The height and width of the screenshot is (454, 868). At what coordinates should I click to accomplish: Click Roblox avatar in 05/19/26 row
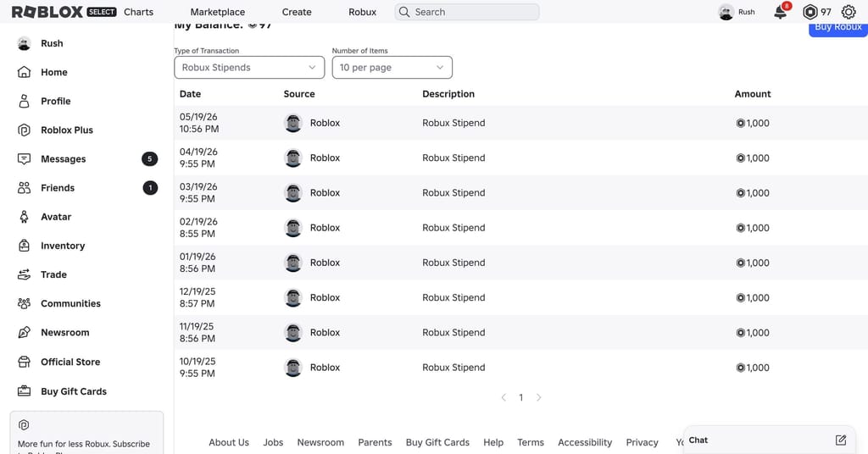pos(292,123)
